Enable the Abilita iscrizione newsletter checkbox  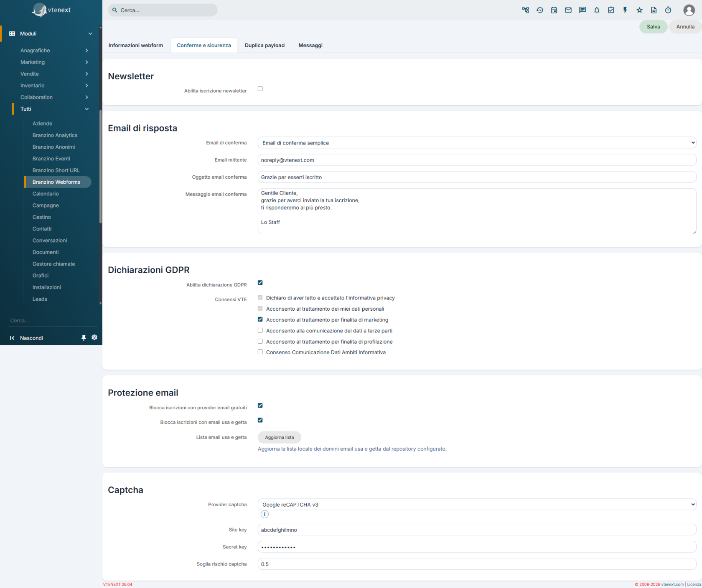tap(260, 89)
